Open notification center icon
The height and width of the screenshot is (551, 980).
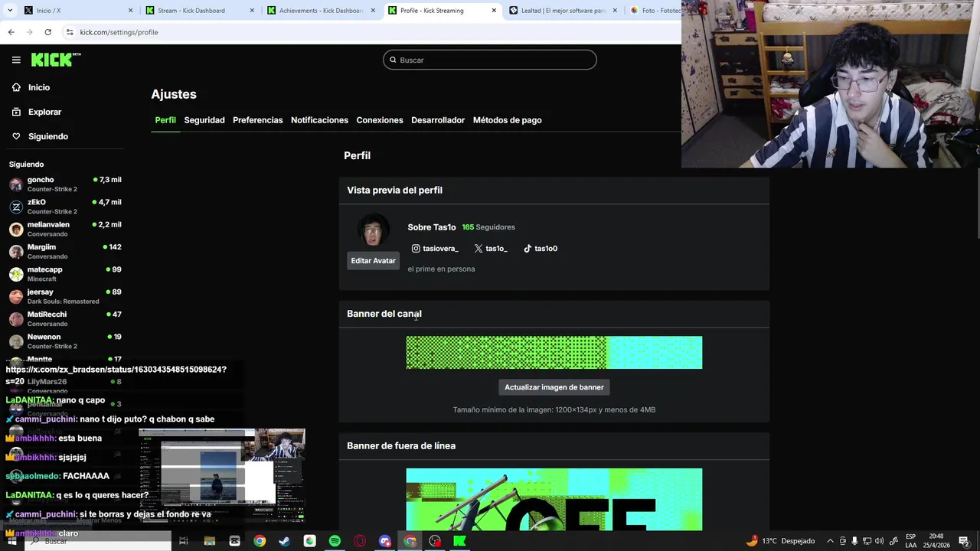964,541
